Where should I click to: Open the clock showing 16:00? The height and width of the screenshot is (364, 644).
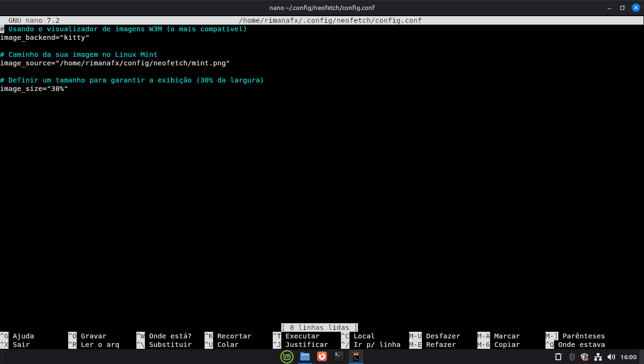click(628, 357)
